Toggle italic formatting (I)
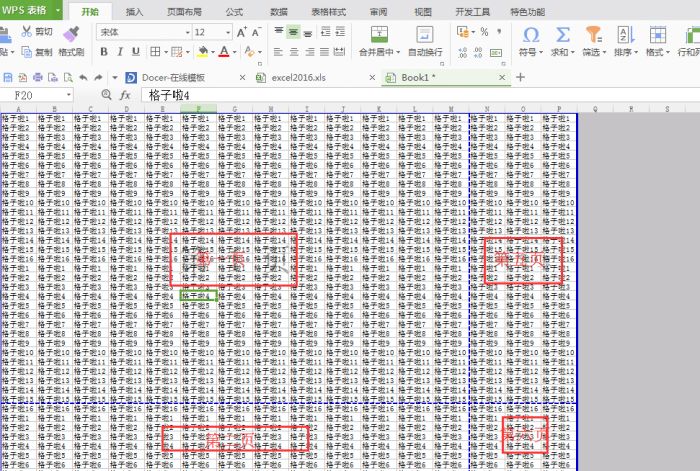 120,52
